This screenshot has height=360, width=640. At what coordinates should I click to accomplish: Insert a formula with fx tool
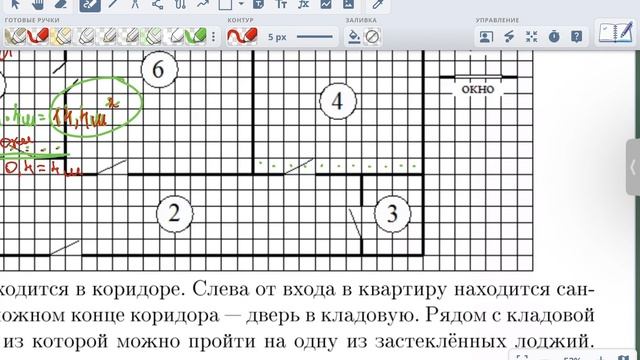pos(303,4)
